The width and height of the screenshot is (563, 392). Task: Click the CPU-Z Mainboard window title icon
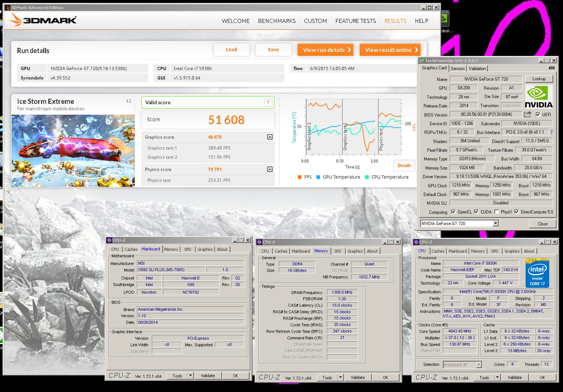coord(109,240)
